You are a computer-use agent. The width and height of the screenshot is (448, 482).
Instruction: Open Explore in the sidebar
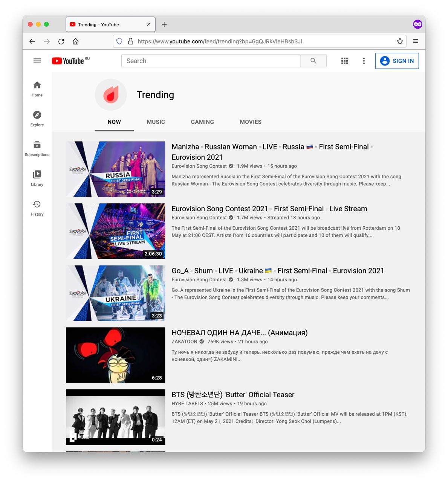pos(37,119)
